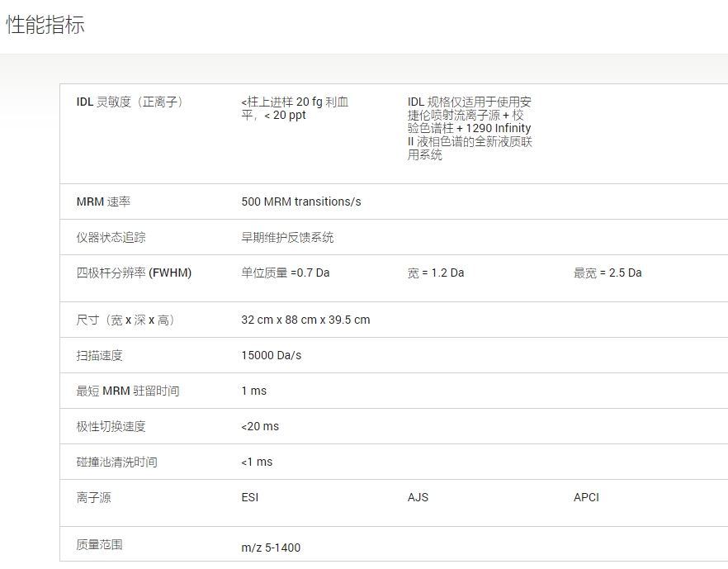Click the 离子源 label

point(94,497)
